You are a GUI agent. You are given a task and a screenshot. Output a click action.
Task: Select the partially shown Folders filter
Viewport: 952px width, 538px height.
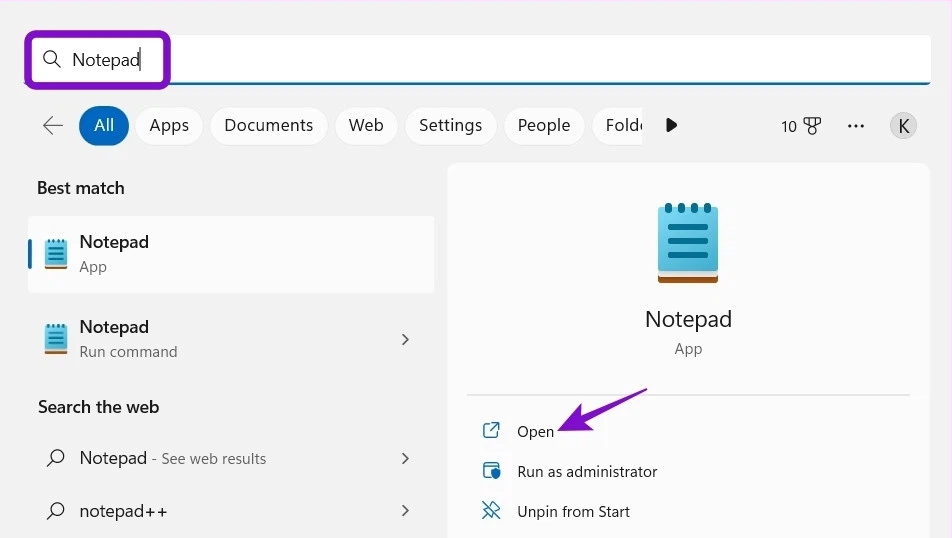click(617, 126)
